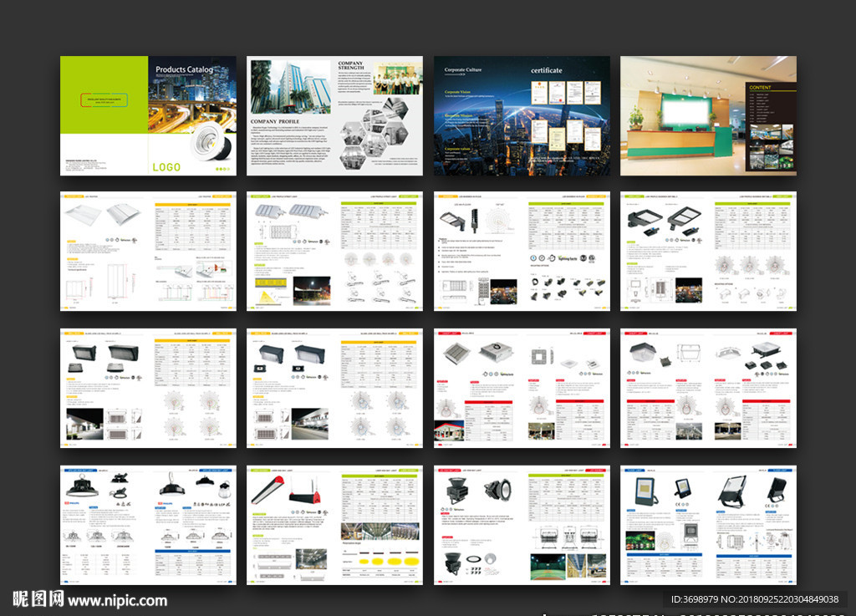The height and width of the screenshot is (616, 856).
Task: Open the Corporate Culture and certificate spread
Action: (x=522, y=115)
